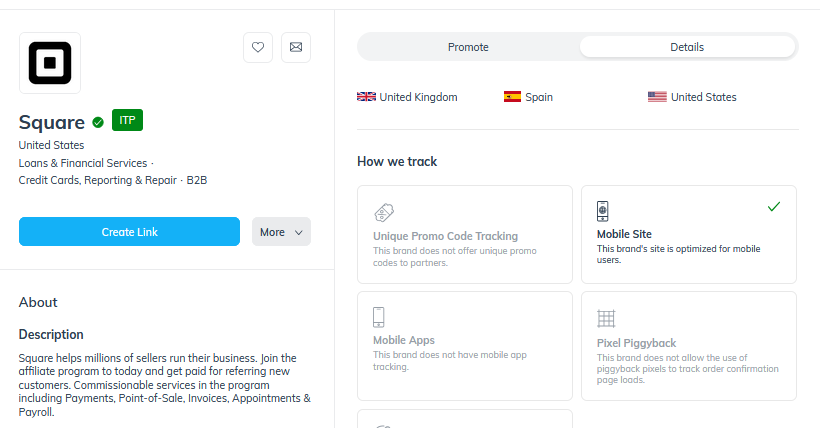The height and width of the screenshot is (428, 820).
Task: Click the envelope message icon
Action: (x=295, y=47)
